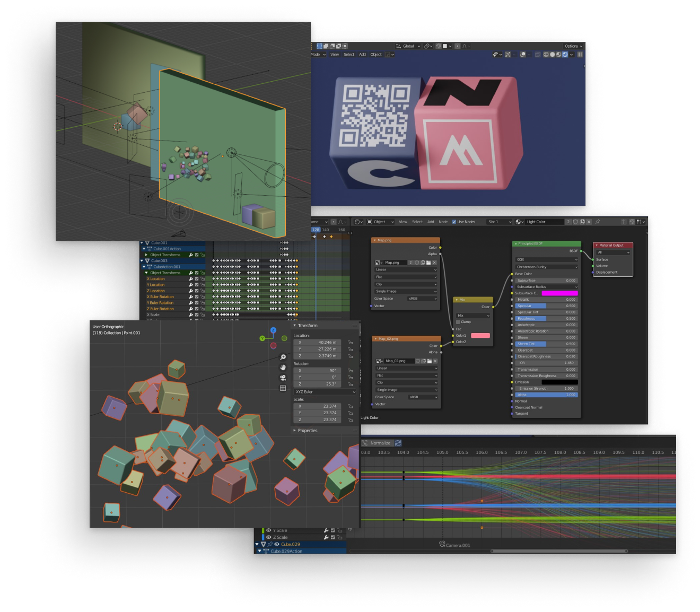Toggle viewport overlays icon
Image resolution: width=700 pixels, height=612 pixels.
523,55
